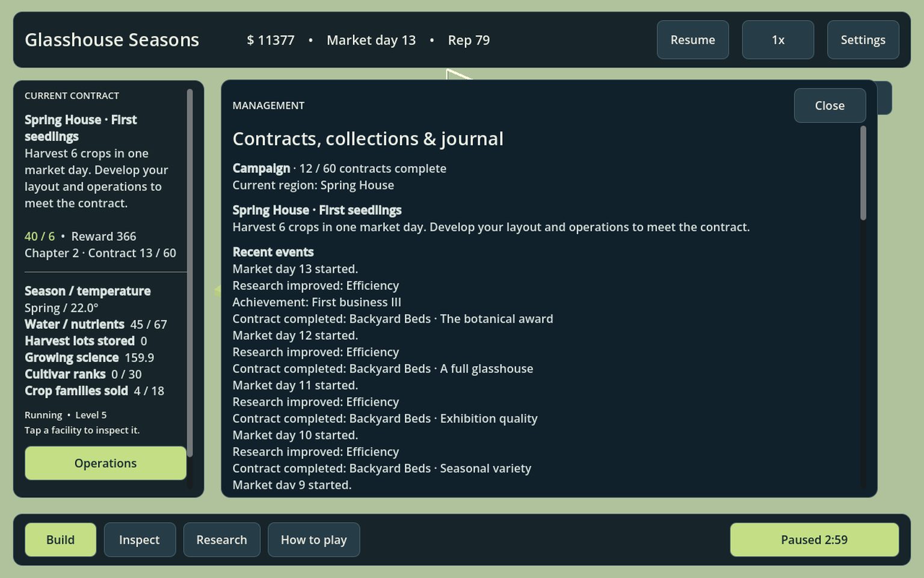Click the Running Level 5 status line
The width and height of the screenshot is (924, 578).
coord(66,415)
